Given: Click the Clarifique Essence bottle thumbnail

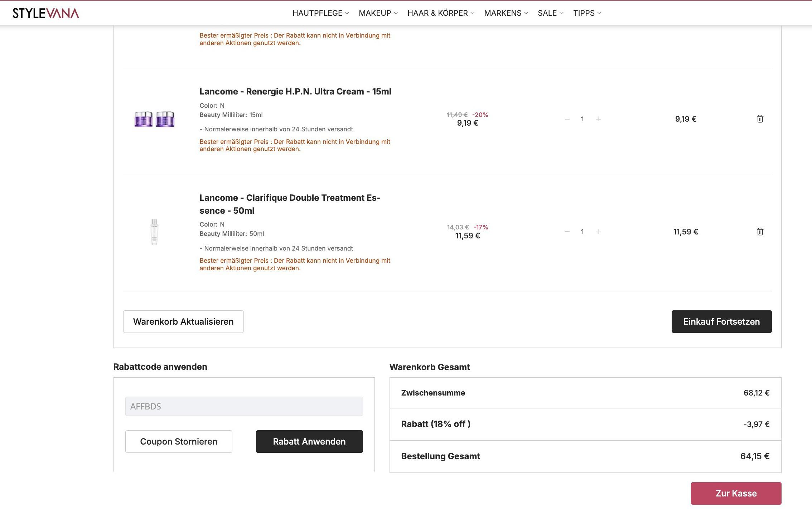Looking at the screenshot, I should point(154,232).
